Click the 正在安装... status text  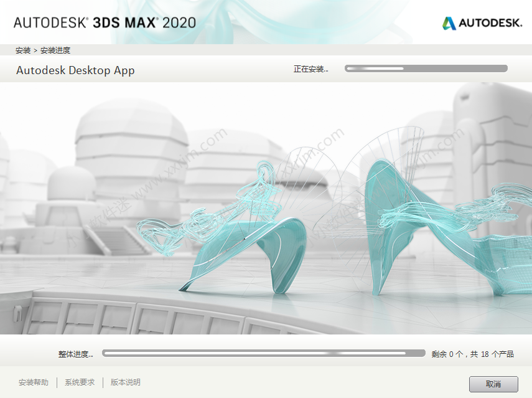click(x=310, y=69)
